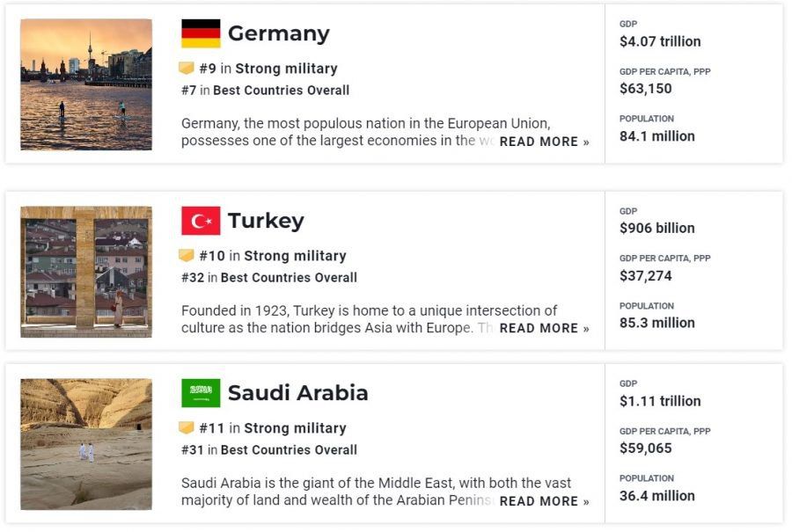Open the Germany photo thumbnail
The image size is (792, 532).
pos(86,84)
